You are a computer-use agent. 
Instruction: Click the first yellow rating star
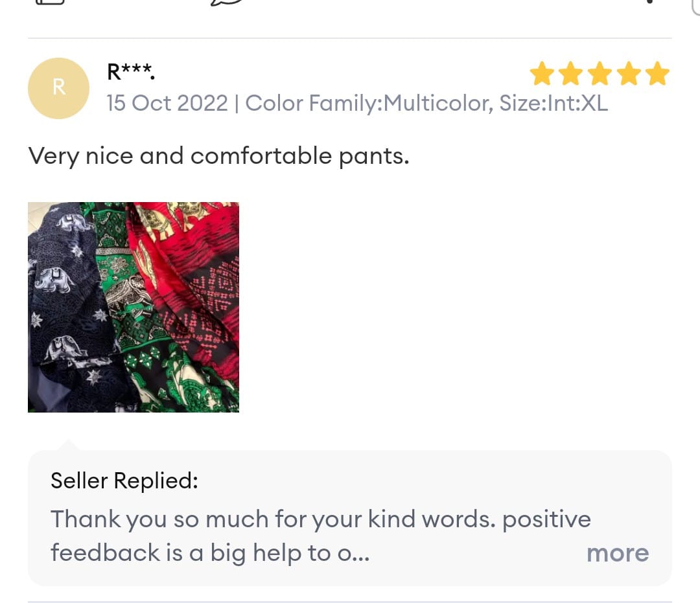point(542,74)
